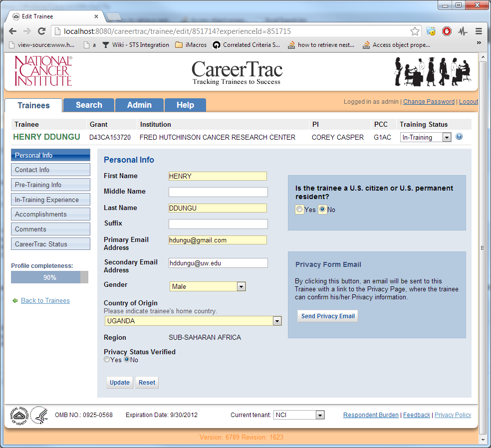Open 'Access object prope...' bookmark

point(396,45)
